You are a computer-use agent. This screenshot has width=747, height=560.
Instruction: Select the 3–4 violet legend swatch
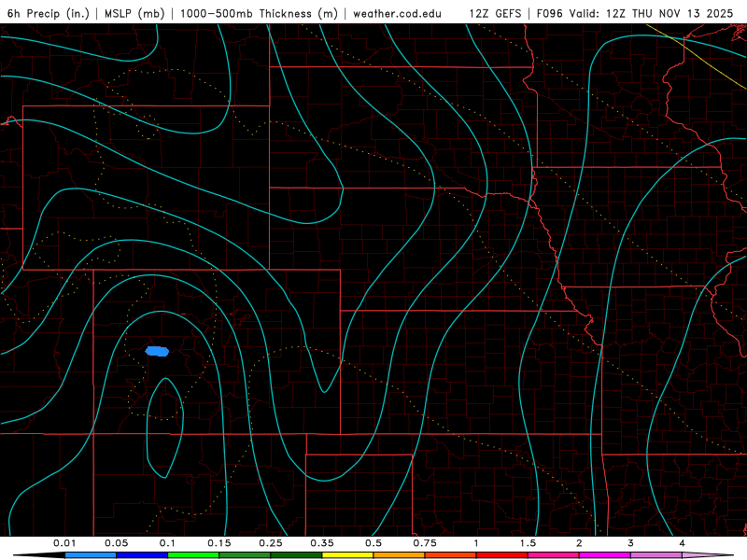click(x=656, y=555)
